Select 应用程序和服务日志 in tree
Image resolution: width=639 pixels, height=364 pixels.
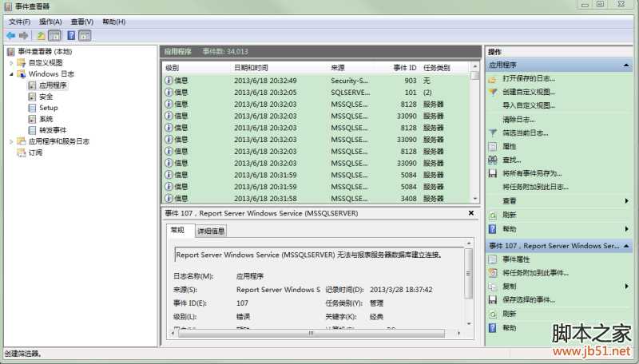(x=58, y=142)
